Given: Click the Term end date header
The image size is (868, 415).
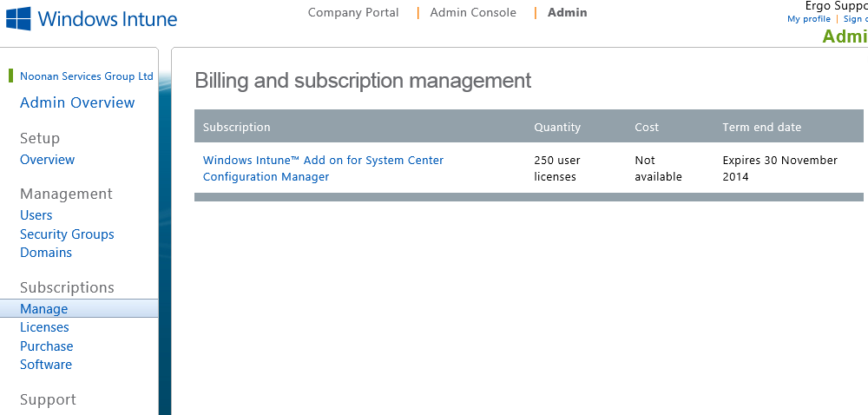Looking at the screenshot, I should coord(762,128).
